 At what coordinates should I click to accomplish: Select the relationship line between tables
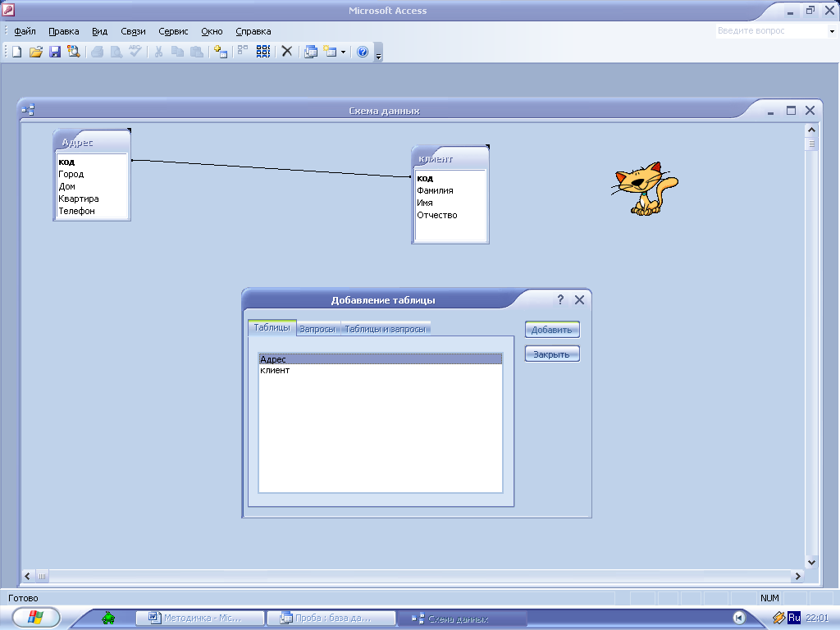[x=271, y=168]
